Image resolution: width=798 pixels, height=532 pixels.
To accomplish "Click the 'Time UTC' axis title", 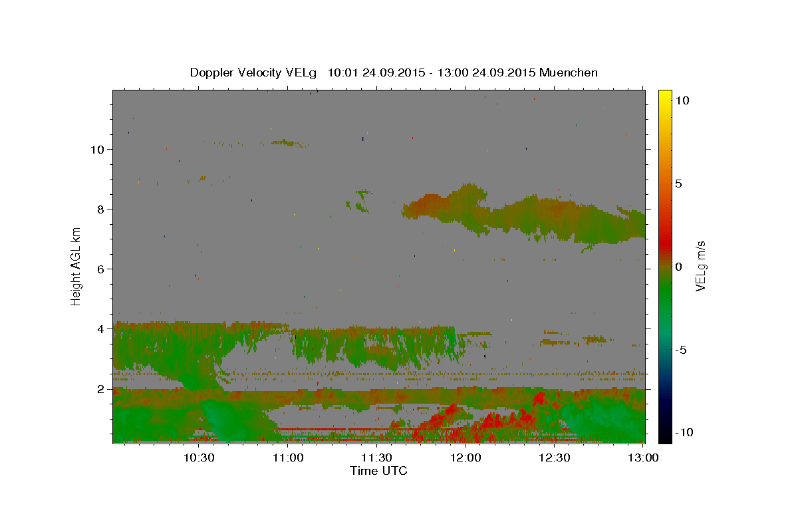I will (378, 471).
